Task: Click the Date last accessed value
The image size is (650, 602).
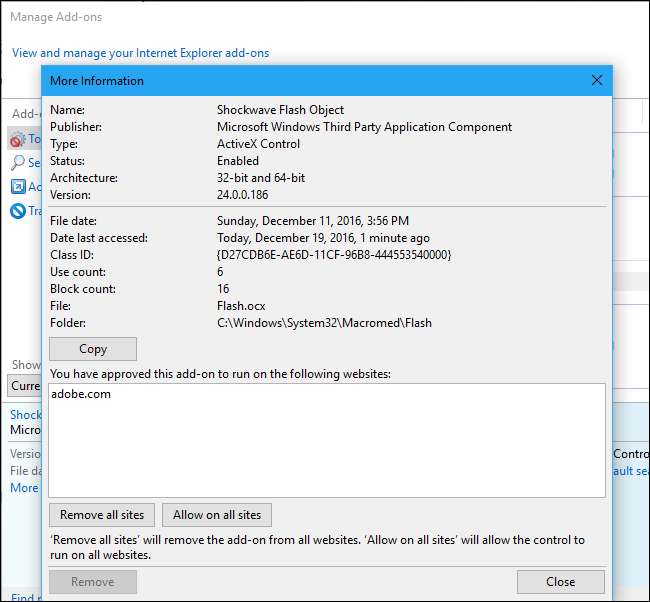Action: (x=323, y=238)
